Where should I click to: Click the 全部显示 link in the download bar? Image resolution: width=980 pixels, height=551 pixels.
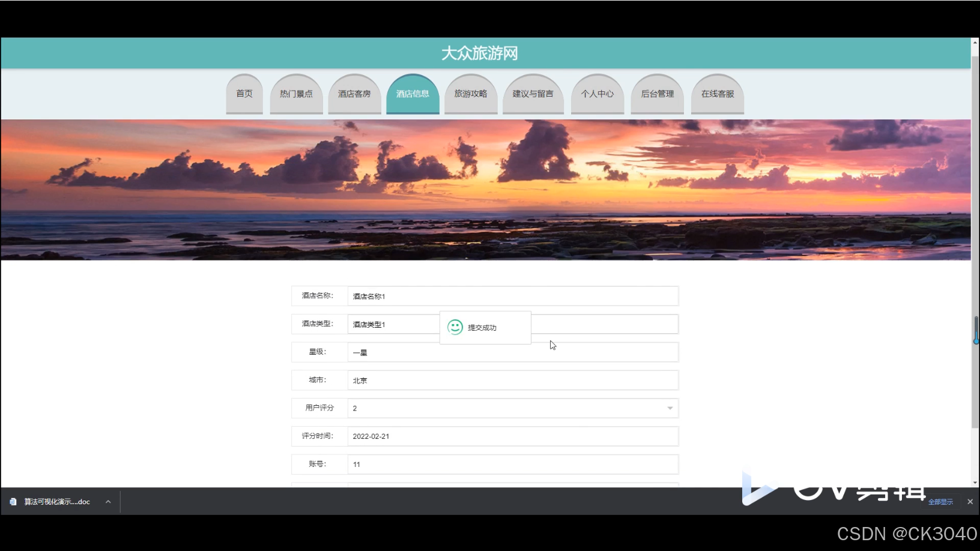[x=940, y=502]
